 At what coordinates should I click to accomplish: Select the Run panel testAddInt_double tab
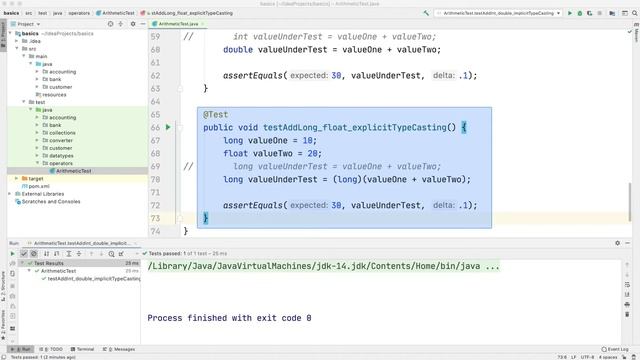[x=82, y=243]
